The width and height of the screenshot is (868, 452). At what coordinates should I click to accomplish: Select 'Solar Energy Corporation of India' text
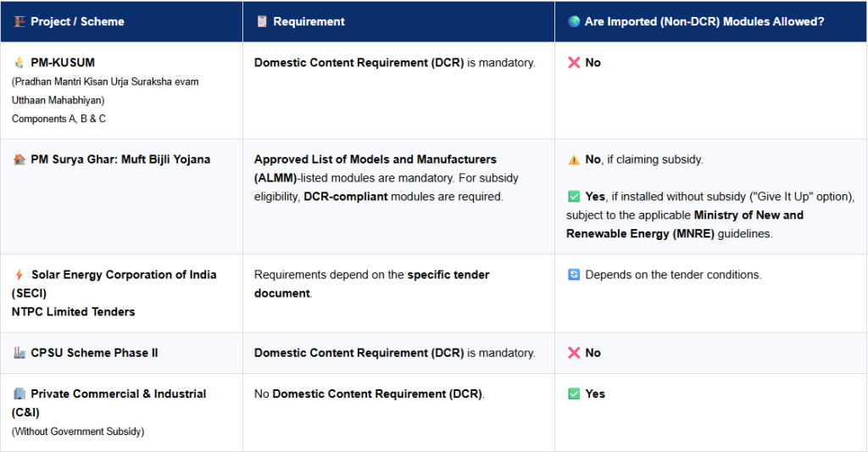coord(124,275)
